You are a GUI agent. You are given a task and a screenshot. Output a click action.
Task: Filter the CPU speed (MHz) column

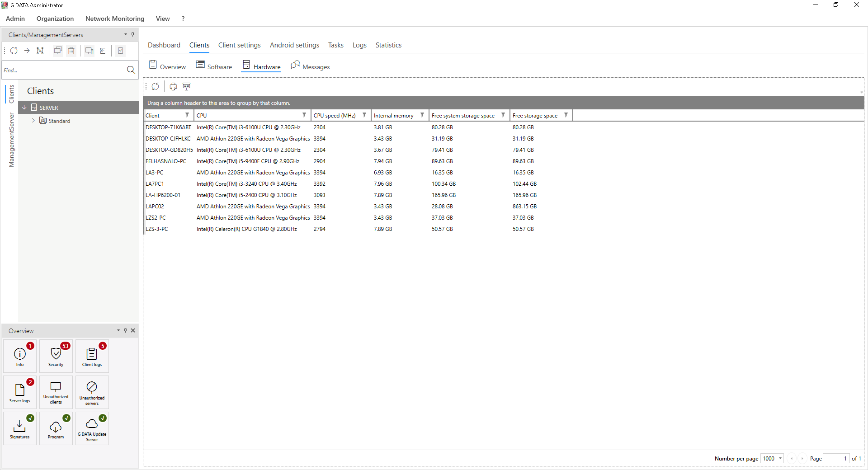click(x=364, y=115)
